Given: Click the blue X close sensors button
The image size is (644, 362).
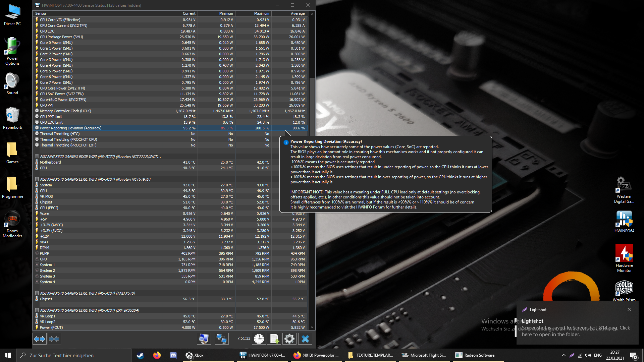Looking at the screenshot, I should click(305, 339).
